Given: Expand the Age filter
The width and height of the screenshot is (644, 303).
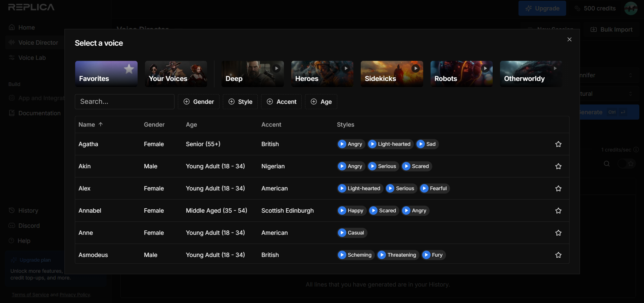Looking at the screenshot, I should (320, 101).
